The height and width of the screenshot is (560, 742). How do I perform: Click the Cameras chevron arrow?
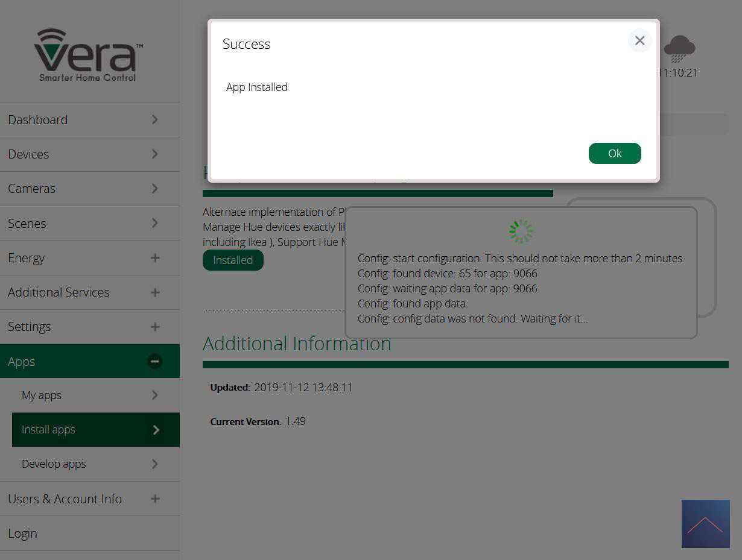155,189
